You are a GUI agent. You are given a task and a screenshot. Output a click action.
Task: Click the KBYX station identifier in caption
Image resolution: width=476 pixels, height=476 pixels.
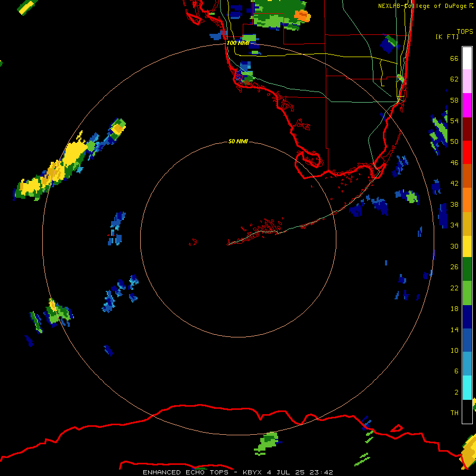tap(252, 472)
